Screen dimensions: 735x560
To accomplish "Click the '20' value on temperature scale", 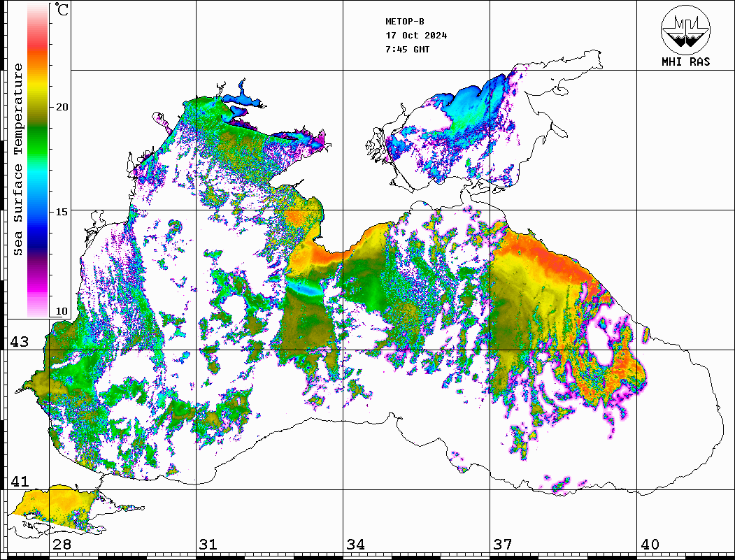I will pyautogui.click(x=62, y=107).
